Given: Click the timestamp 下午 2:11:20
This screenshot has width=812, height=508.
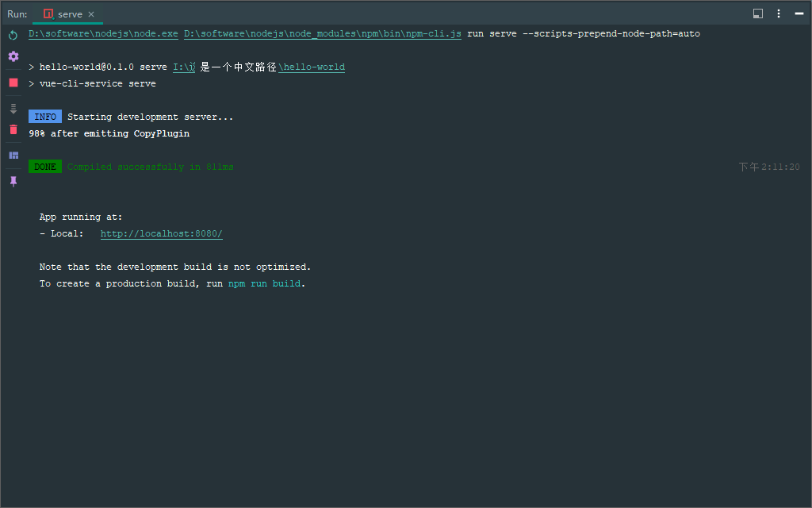Looking at the screenshot, I should pos(769,167).
